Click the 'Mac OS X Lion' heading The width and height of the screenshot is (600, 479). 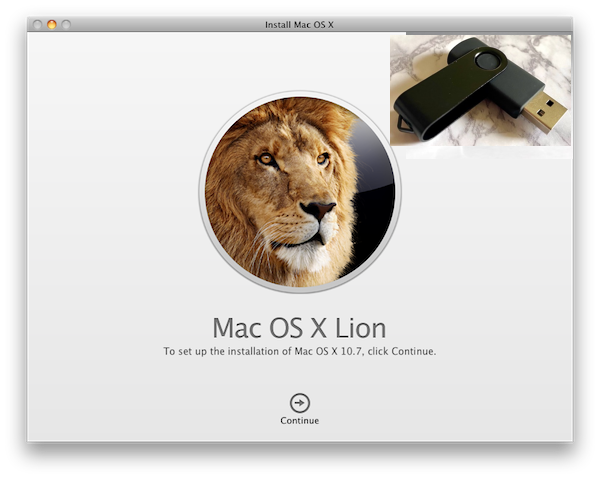[299, 328]
